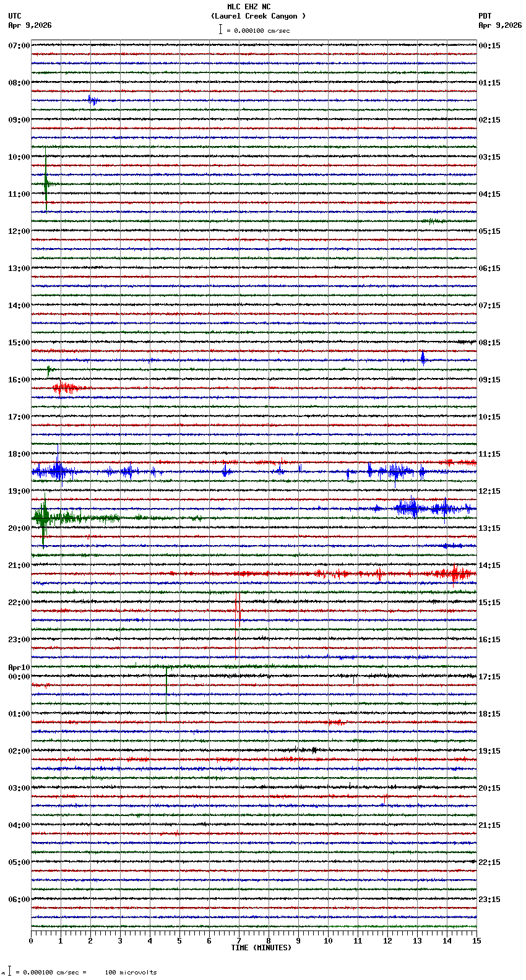The width and height of the screenshot is (526, 980).
Task: Click the 09:15 PDT row label
Action: 489,380
